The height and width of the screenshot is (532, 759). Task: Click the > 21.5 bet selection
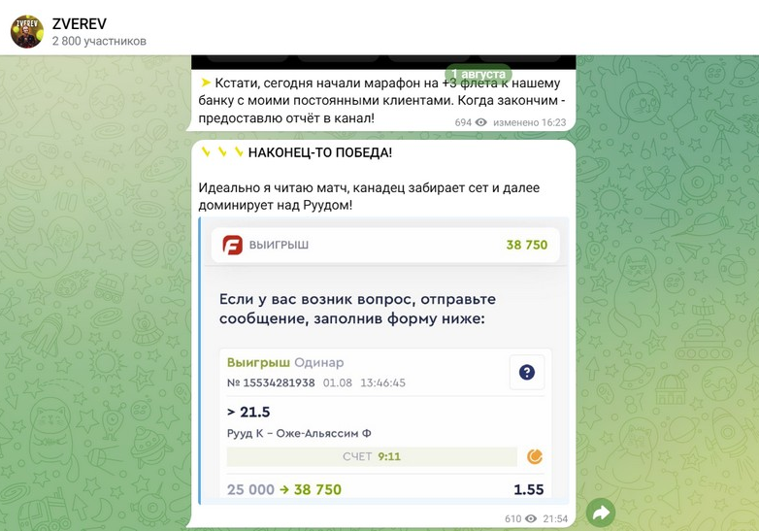tap(248, 412)
